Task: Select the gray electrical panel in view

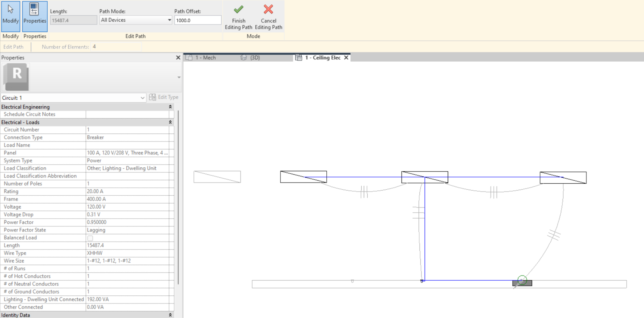Action: point(522,283)
